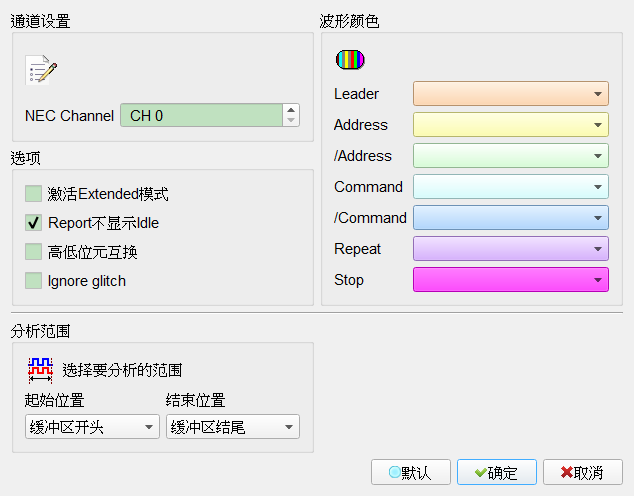Click the 通道设置 group title
Image resolution: width=634 pixels, height=496 pixels.
pyautogui.click(x=40, y=21)
